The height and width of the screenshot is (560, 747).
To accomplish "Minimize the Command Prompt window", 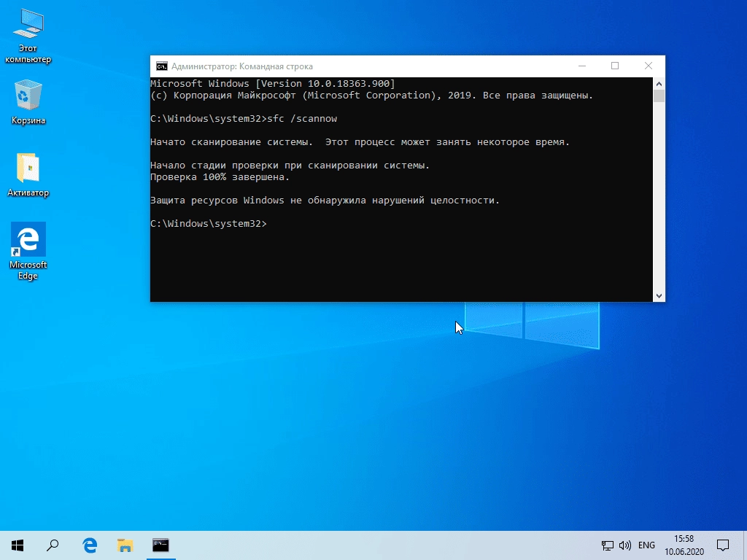I will pyautogui.click(x=581, y=66).
